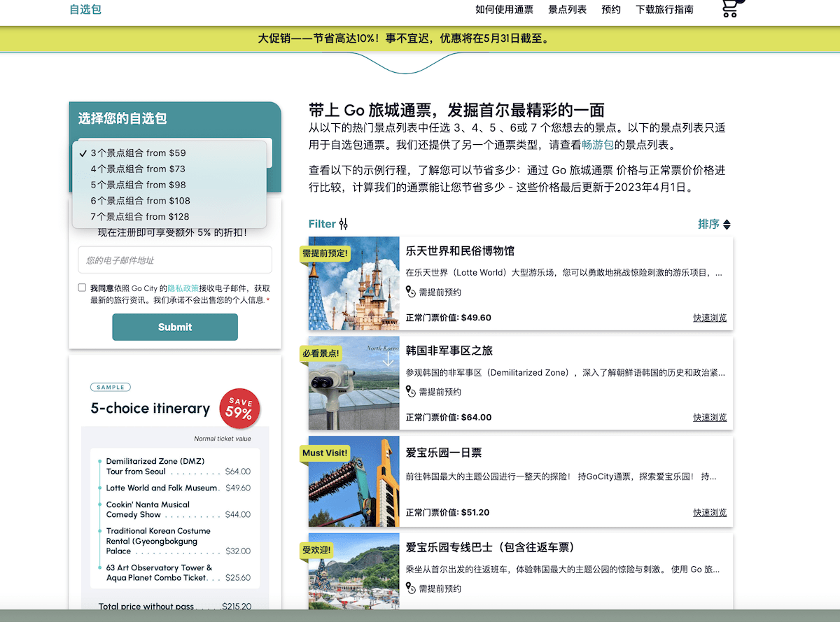Open the shopping cart
The image size is (840, 622).
click(731, 7)
